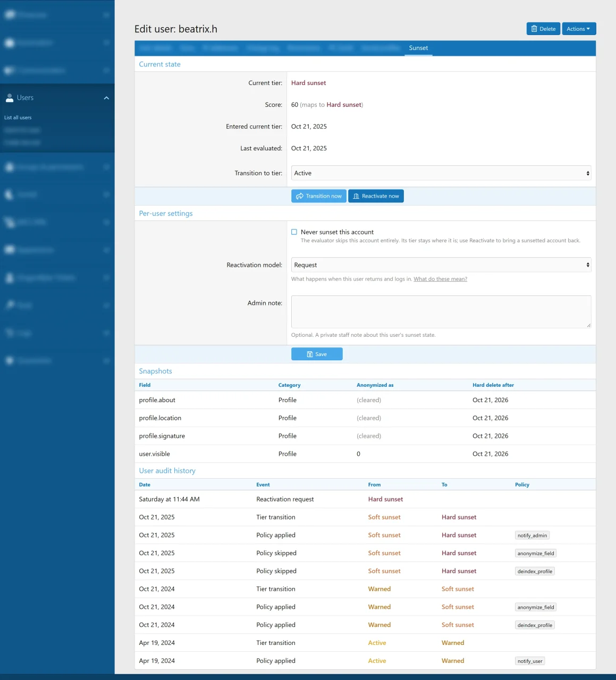616x680 pixels.
Task: Click the Transition now button
Action: pyautogui.click(x=319, y=196)
